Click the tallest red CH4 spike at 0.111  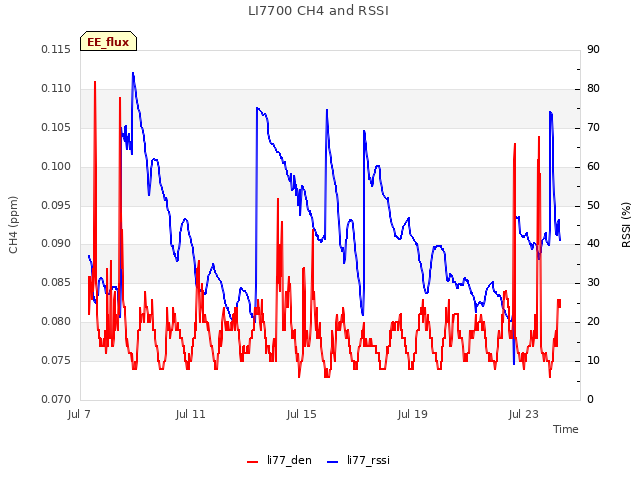point(95,82)
